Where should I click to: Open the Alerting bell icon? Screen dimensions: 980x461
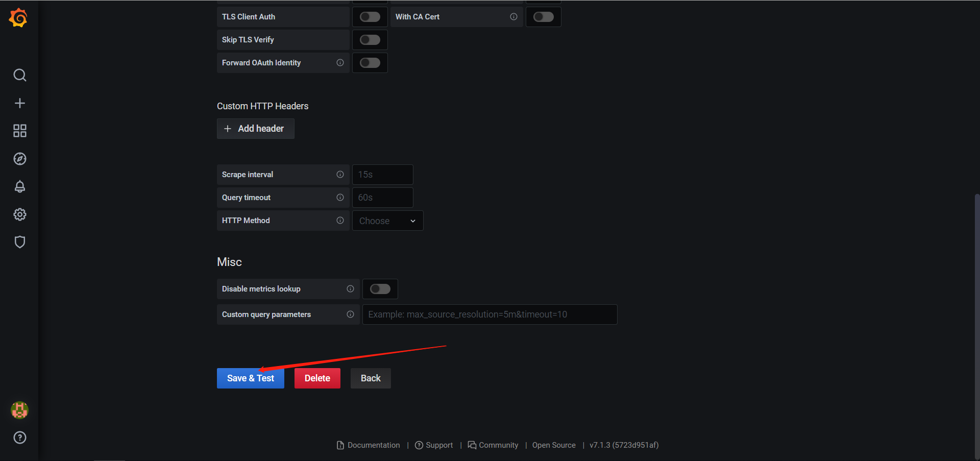[x=20, y=186]
